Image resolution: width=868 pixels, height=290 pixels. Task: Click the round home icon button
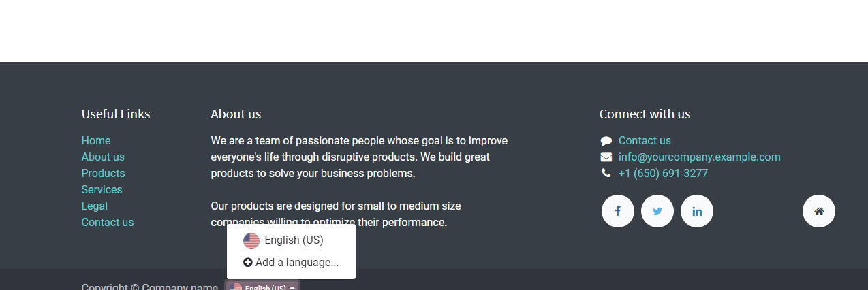pyautogui.click(x=819, y=211)
